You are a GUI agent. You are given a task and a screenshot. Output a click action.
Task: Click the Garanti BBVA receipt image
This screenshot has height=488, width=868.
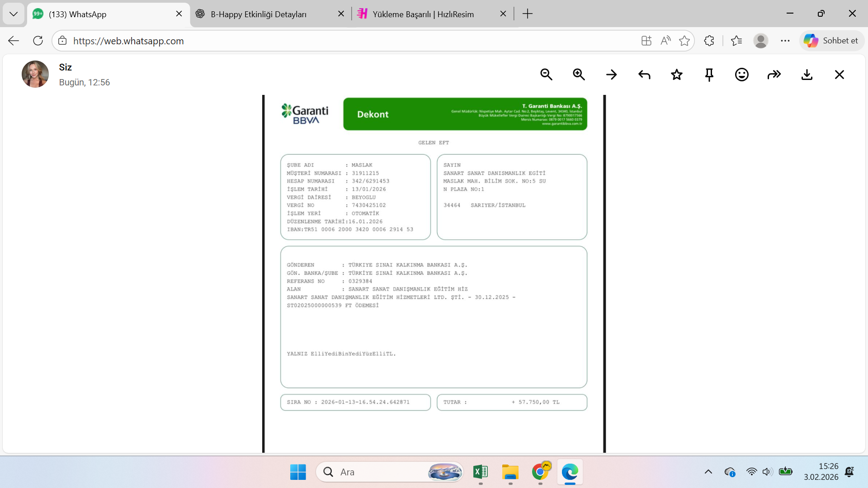434,274
